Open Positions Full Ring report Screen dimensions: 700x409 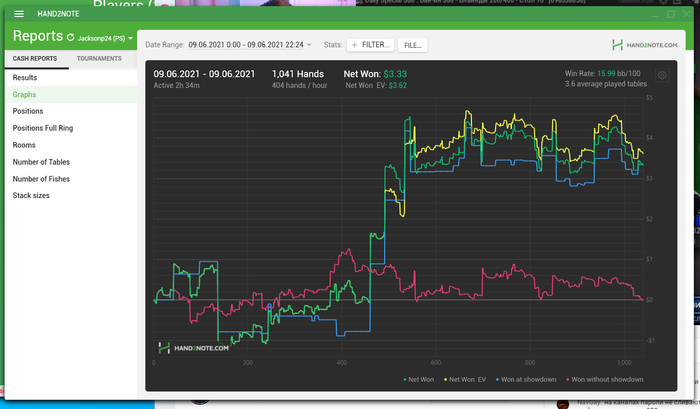click(x=71, y=128)
